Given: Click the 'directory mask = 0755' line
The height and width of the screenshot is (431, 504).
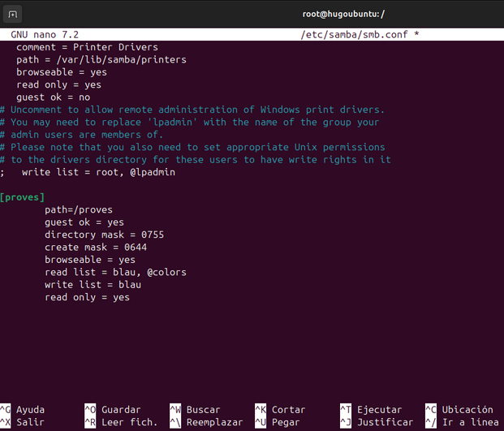Looking at the screenshot, I should click(104, 235).
